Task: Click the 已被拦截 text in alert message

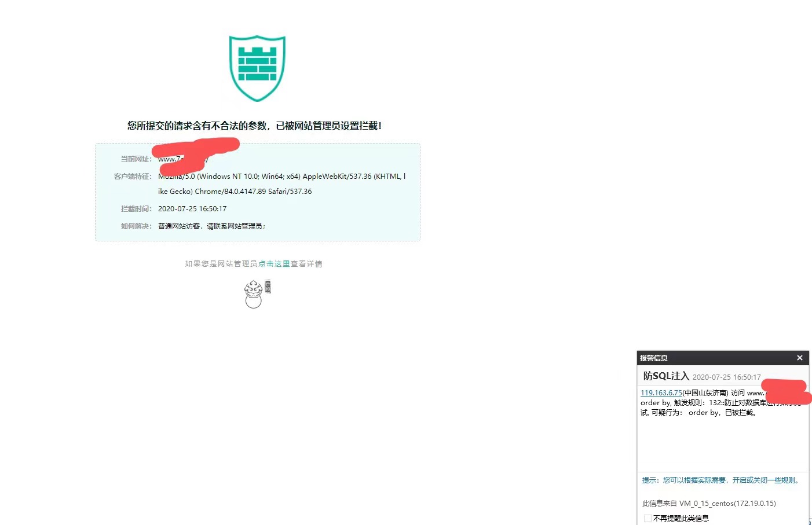Action: (x=741, y=413)
